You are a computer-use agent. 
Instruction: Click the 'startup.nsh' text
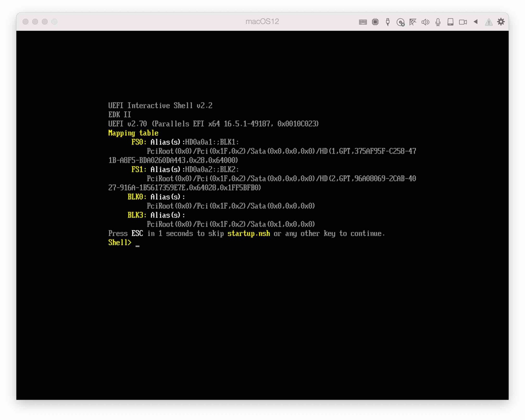(249, 234)
